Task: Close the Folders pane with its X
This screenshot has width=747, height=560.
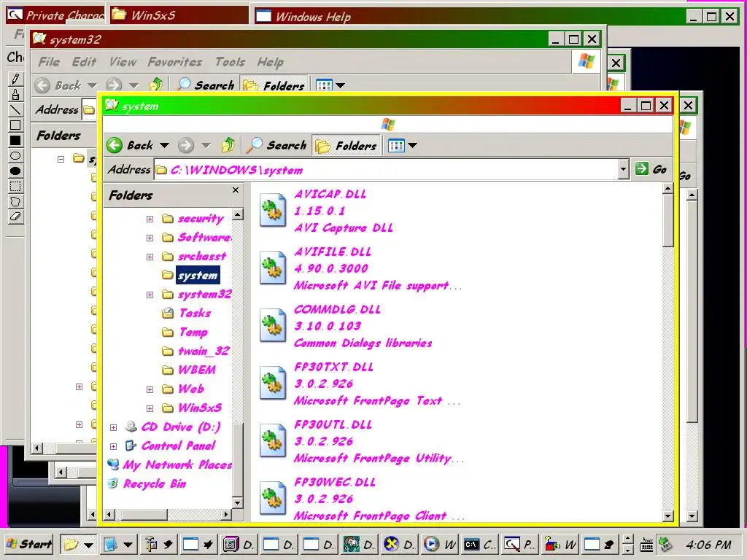Action: point(236,190)
